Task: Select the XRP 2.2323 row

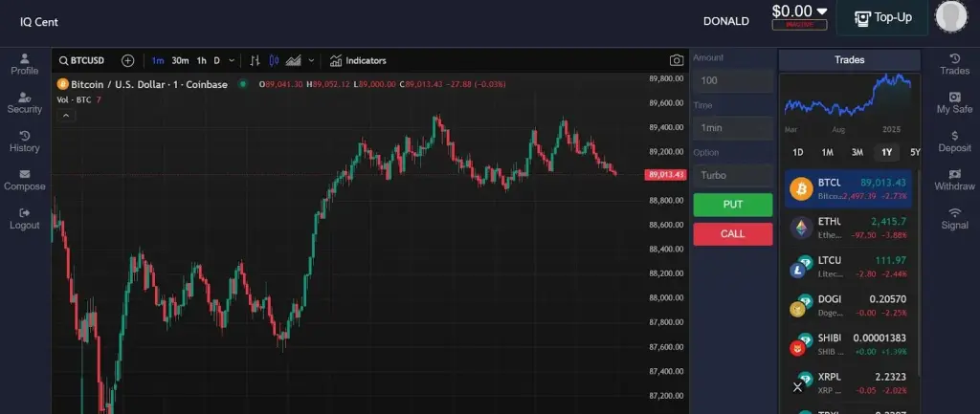Action: click(849, 382)
